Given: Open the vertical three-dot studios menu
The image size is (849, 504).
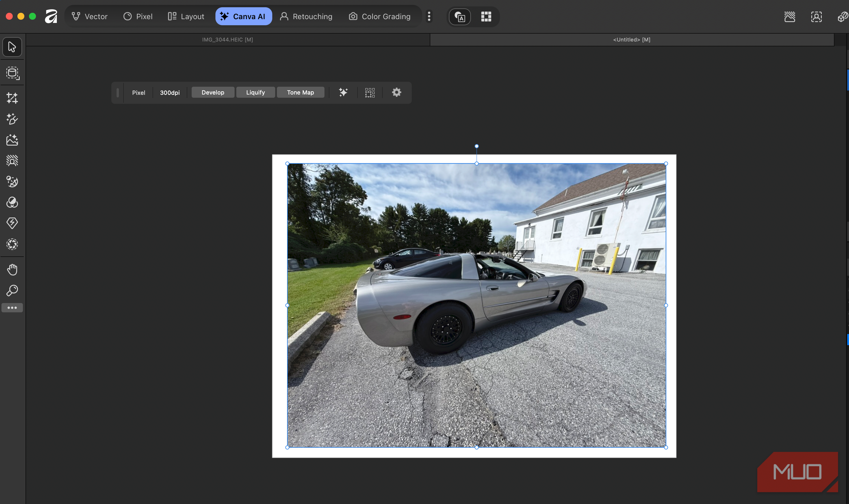Looking at the screenshot, I should pyautogui.click(x=429, y=16).
